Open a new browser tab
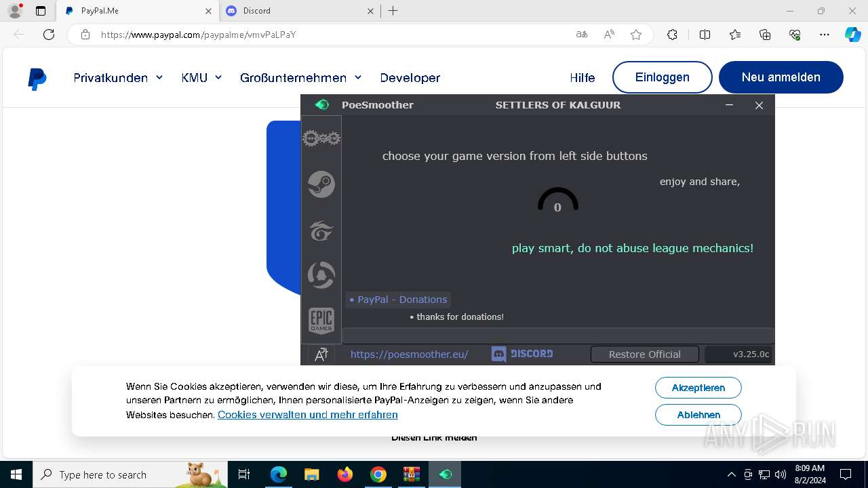This screenshot has width=868, height=488. pos(393,11)
